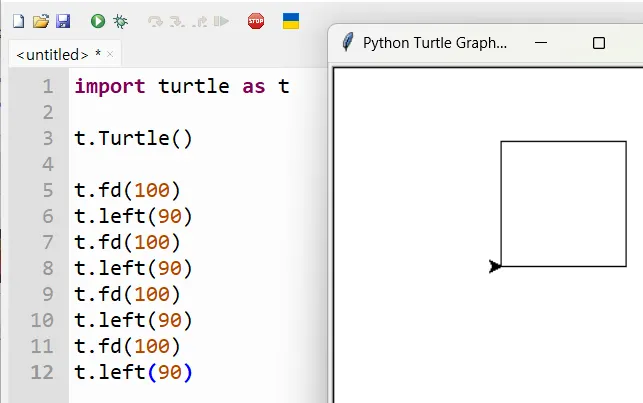The width and height of the screenshot is (643, 403).
Task: Click the Python Turtle Graphics title text
Action: click(x=434, y=43)
